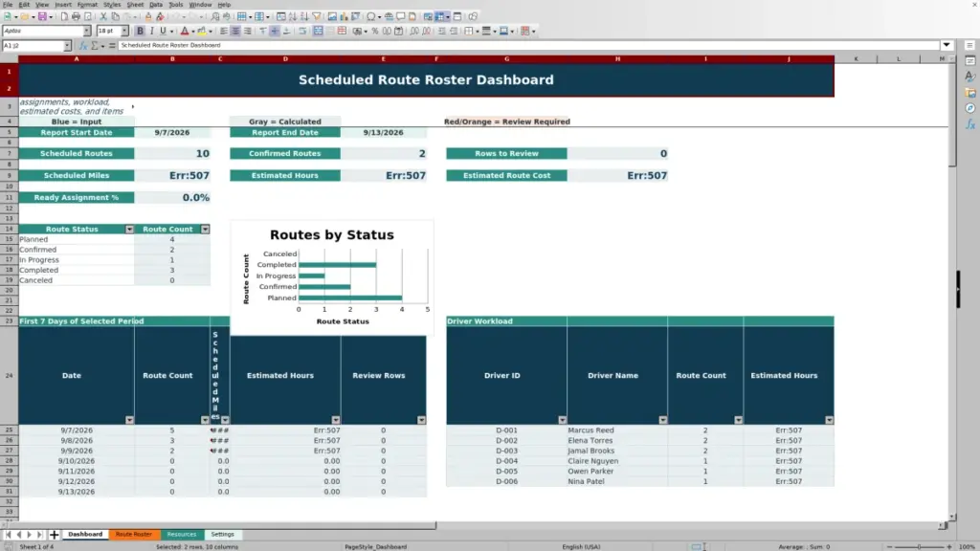Switch to the Resources sheet tab
This screenshot has height=551, width=980.
(x=182, y=534)
